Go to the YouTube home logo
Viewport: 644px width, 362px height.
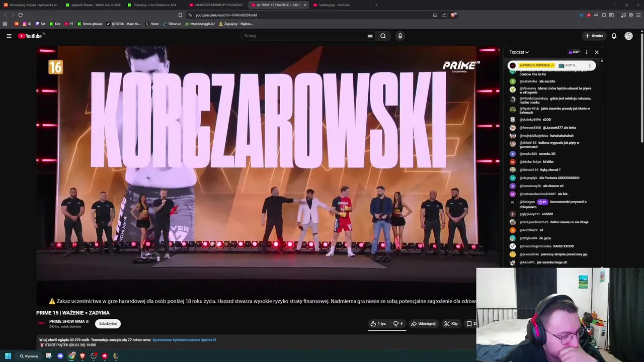click(x=31, y=36)
